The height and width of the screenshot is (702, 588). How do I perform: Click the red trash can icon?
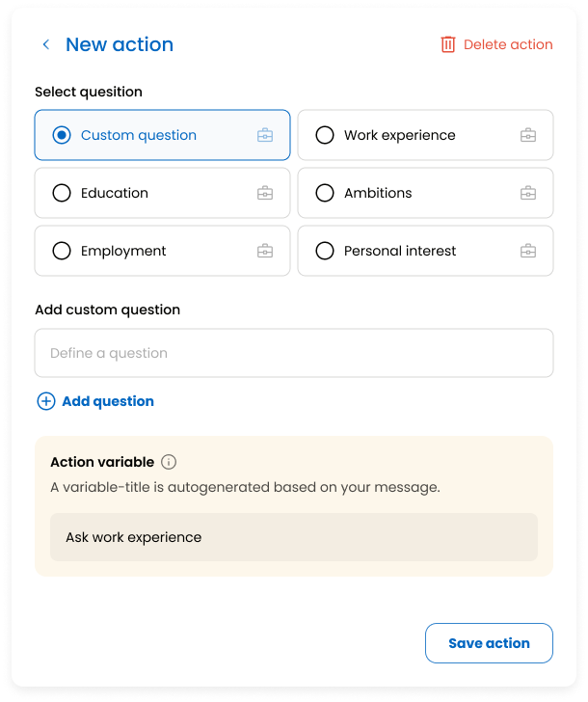tap(448, 44)
